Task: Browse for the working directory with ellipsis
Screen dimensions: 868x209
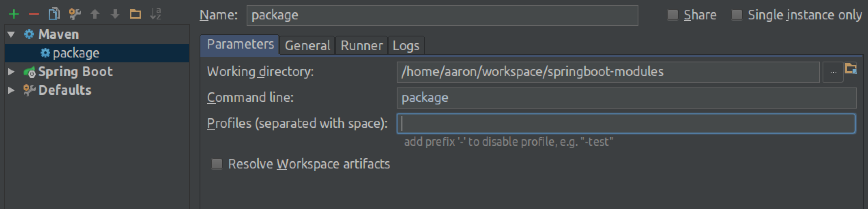Action: pos(833,72)
